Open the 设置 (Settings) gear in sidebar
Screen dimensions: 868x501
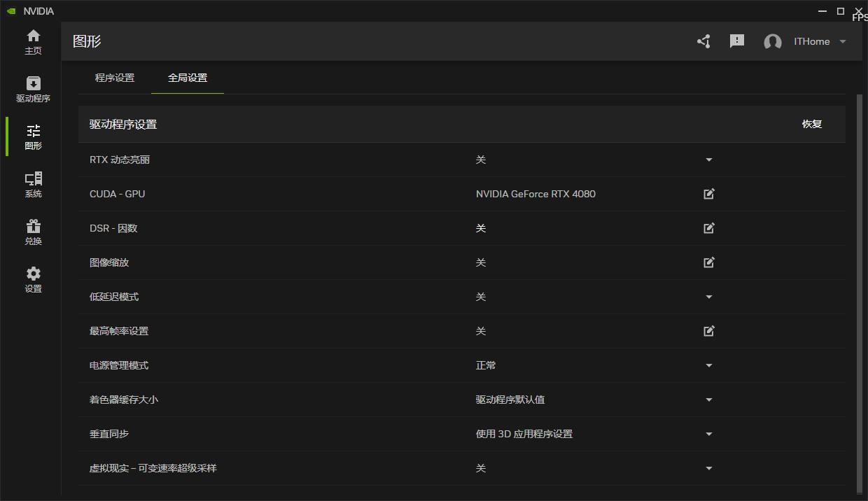click(x=33, y=278)
